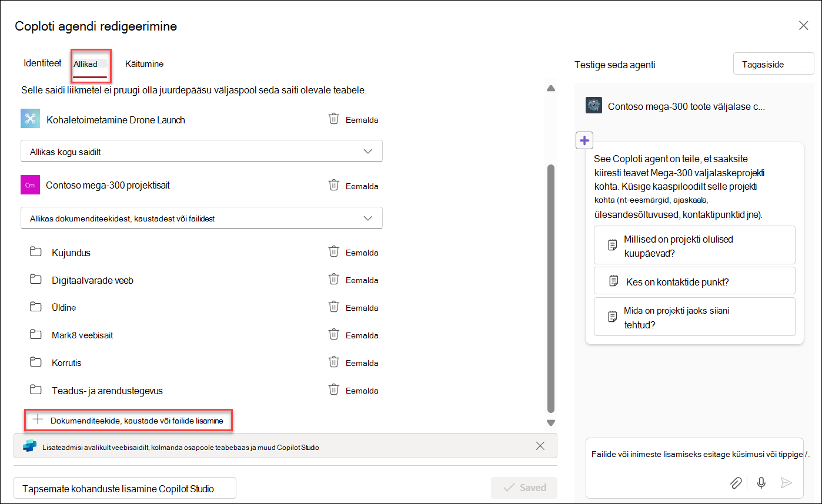The image size is (822, 504).
Task: Click Dokumenditeekide, kaustade või failide lisamine
Action: (128, 420)
